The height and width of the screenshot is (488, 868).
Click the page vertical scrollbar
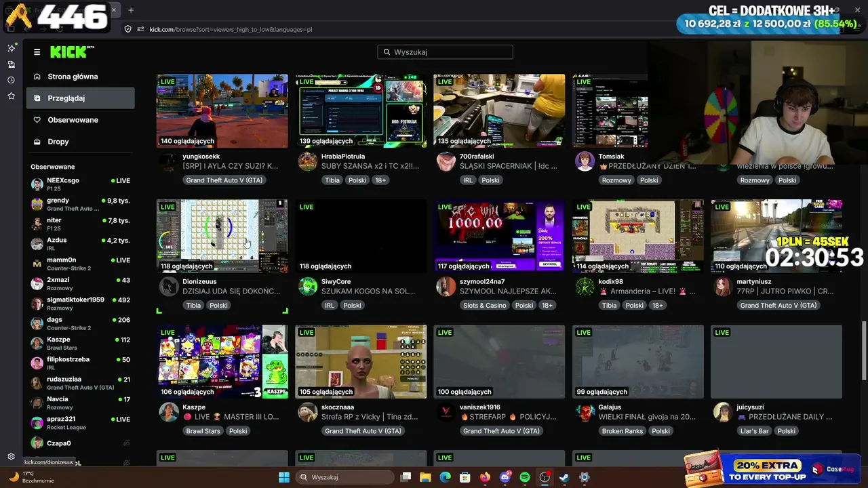[864, 349]
